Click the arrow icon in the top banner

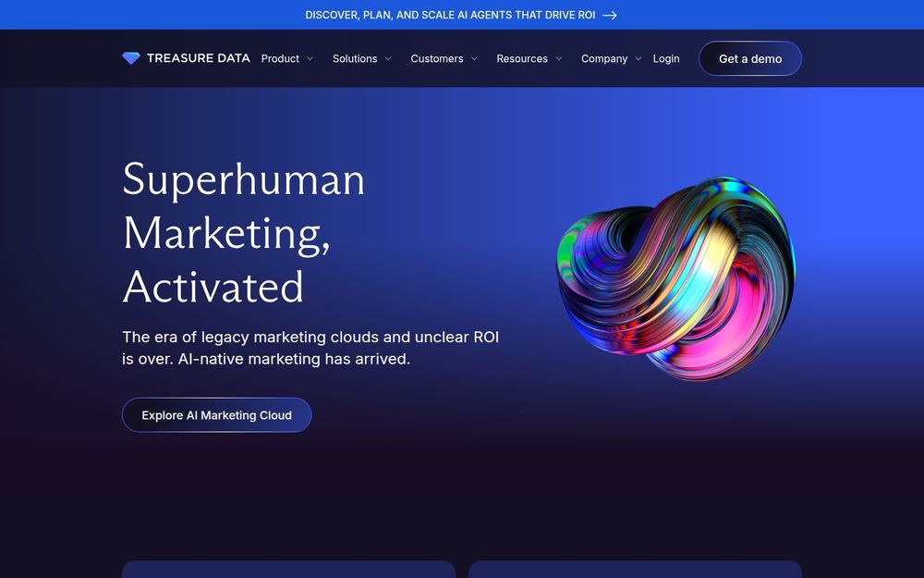(x=610, y=16)
